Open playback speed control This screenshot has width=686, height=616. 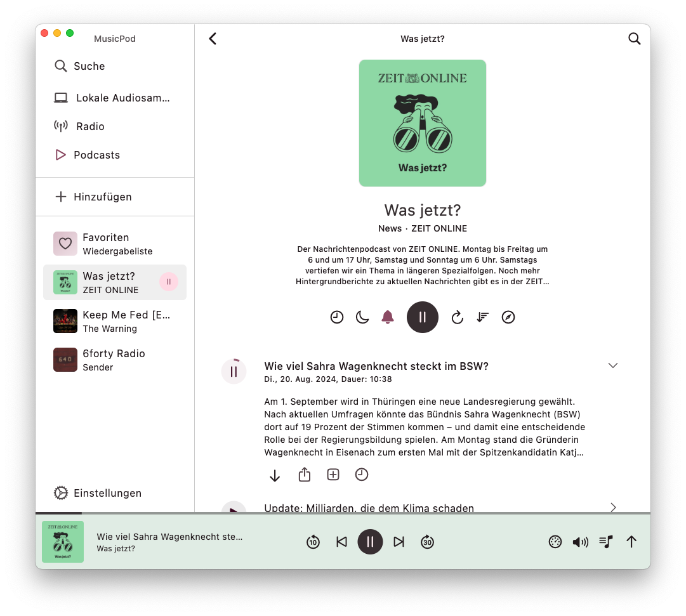tap(555, 542)
